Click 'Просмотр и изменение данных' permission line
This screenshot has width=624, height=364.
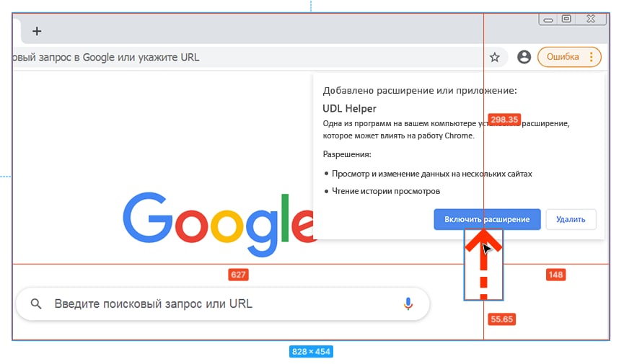pyautogui.click(x=432, y=174)
